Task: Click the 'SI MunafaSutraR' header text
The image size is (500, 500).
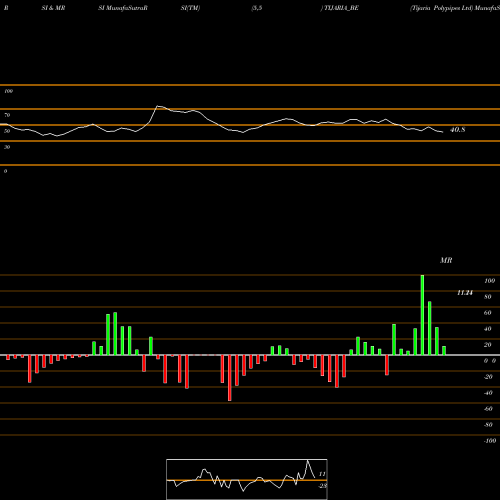Action: [123, 8]
